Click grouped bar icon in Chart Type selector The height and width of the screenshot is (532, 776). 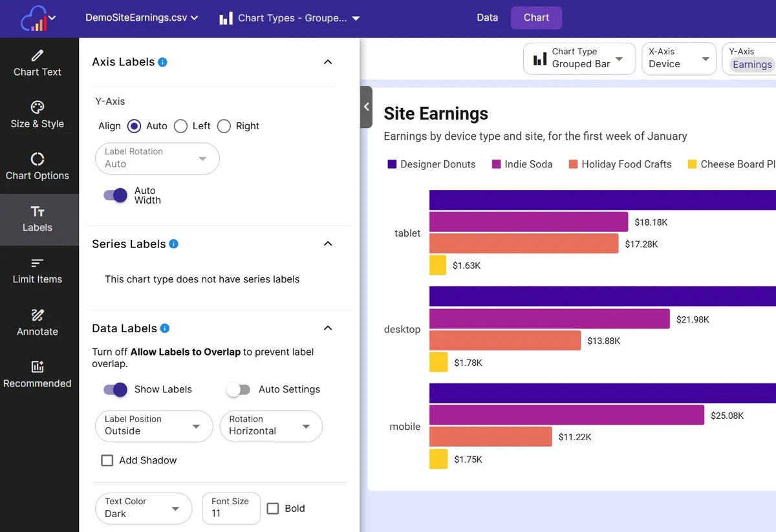(x=539, y=59)
